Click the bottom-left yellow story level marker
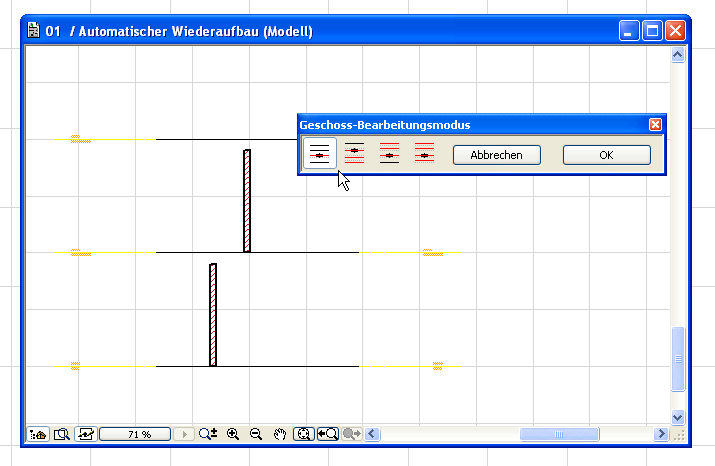 coord(75,366)
